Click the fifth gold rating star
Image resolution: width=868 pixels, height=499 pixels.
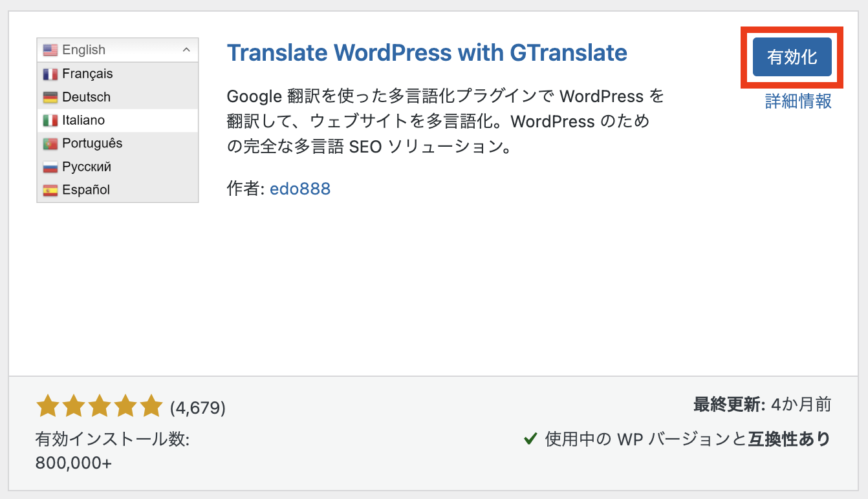[151, 407]
